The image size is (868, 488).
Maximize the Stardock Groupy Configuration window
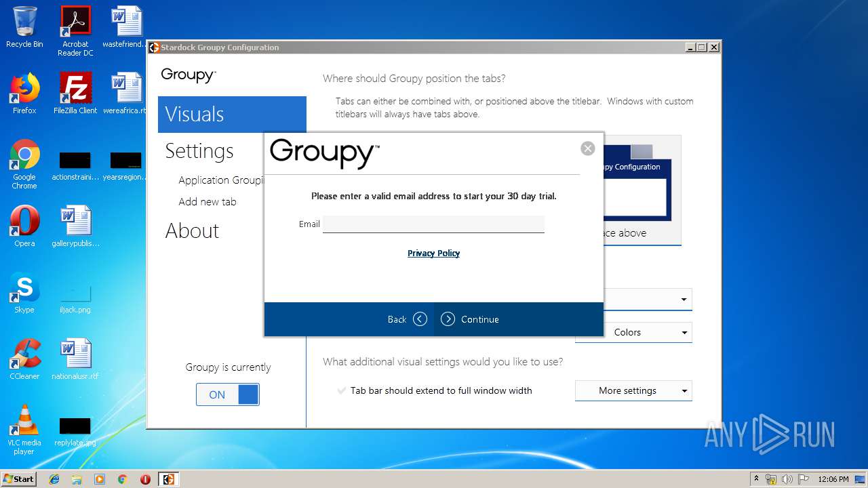[x=702, y=47]
